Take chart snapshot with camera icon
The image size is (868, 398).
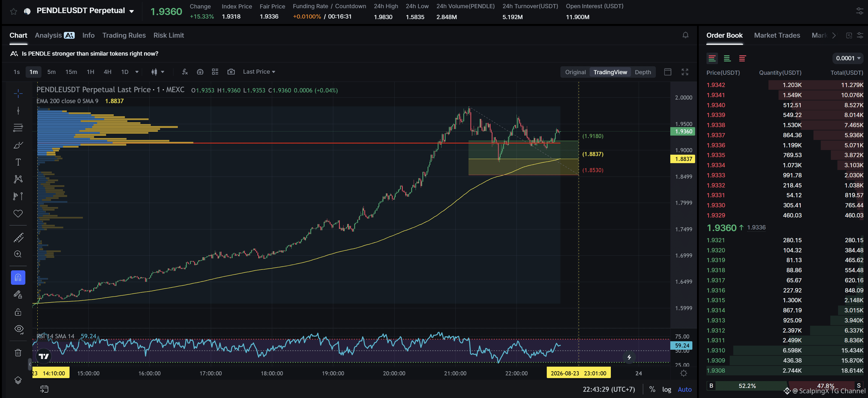coord(231,72)
